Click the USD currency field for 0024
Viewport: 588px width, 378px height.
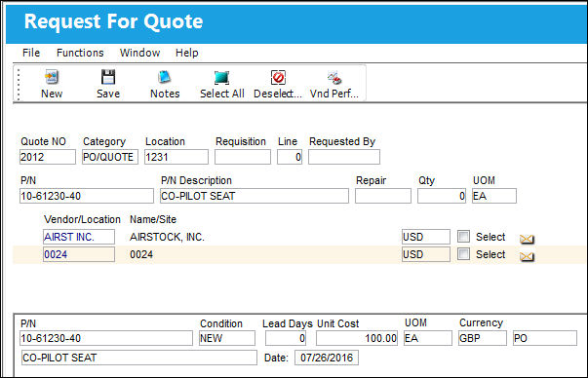pos(426,254)
